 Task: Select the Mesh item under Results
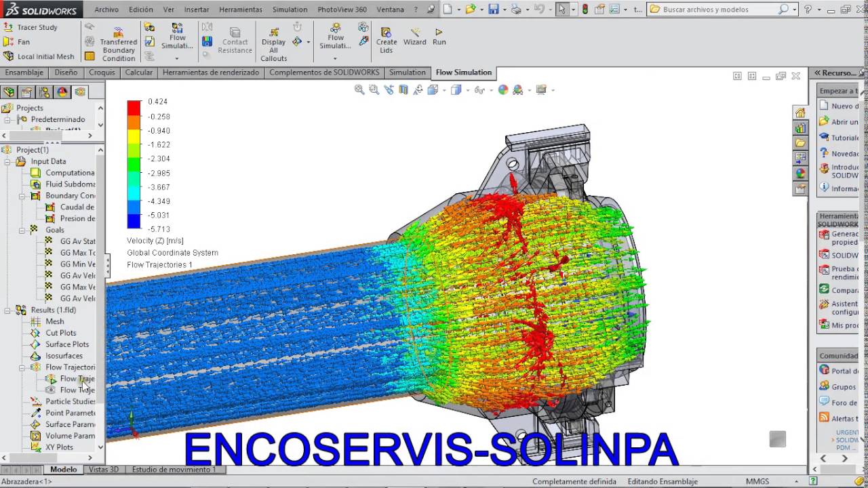point(47,321)
